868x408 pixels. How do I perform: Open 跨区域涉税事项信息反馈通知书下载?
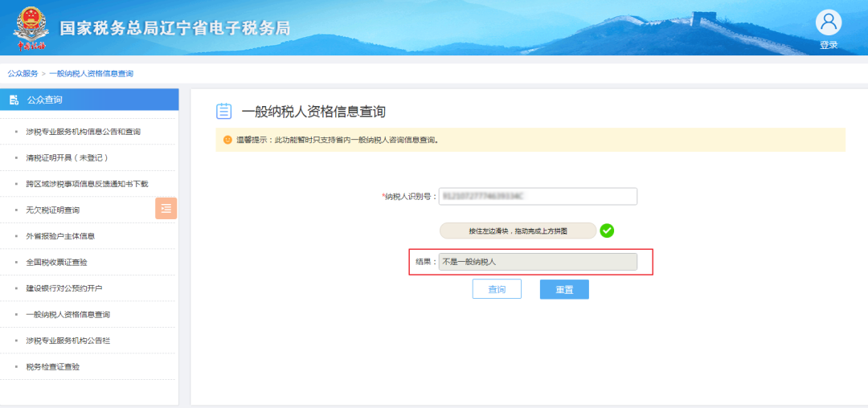(87, 184)
